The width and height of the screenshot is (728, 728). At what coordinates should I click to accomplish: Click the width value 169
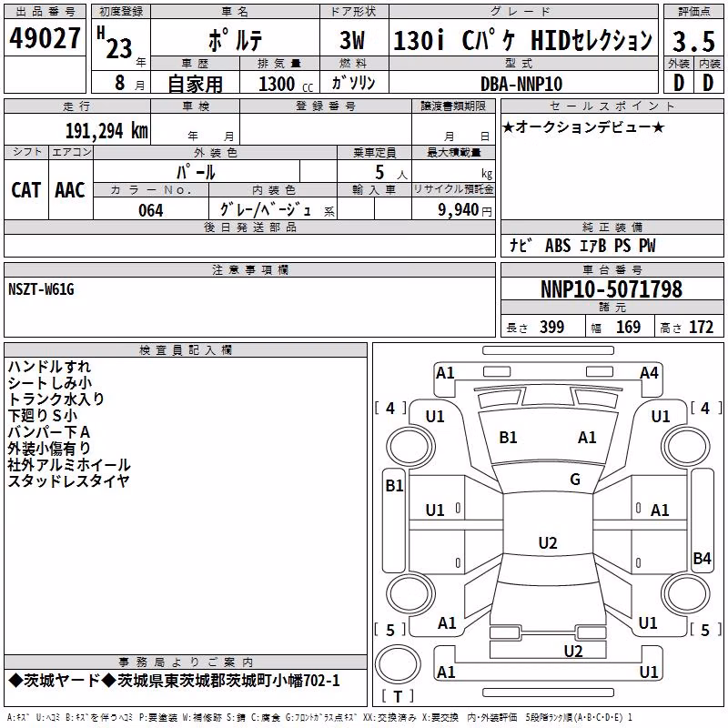tap(628, 328)
